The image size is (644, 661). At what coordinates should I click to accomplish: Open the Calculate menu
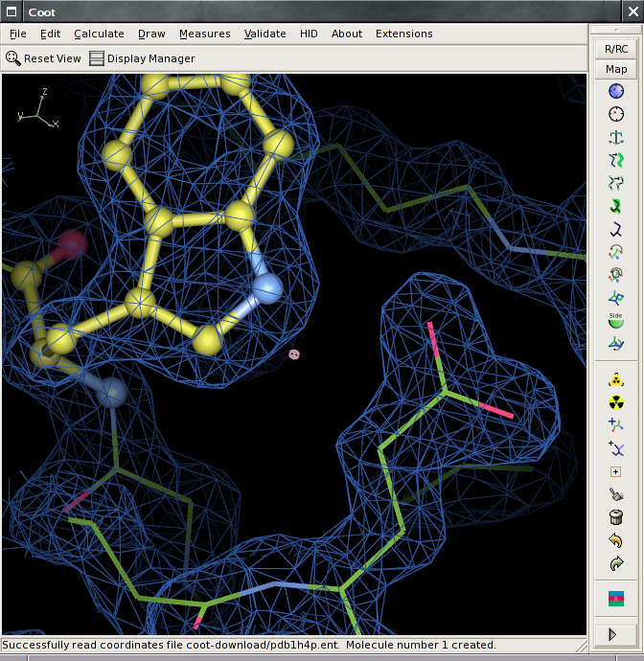click(99, 34)
